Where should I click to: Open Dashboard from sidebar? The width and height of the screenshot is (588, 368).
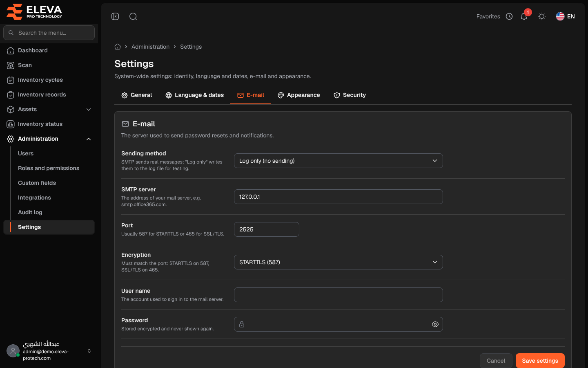click(x=49, y=50)
